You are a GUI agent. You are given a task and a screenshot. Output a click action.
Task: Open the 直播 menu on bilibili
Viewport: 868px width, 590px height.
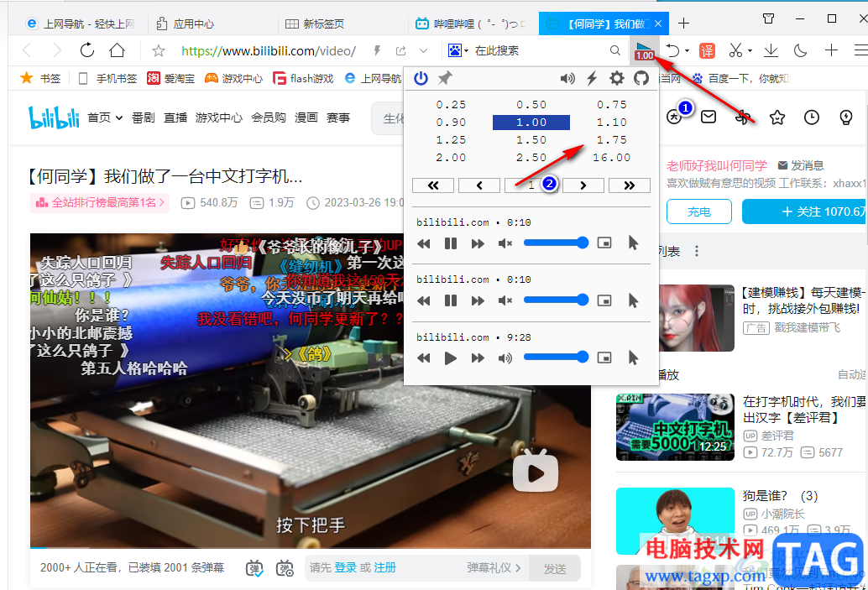(175, 117)
